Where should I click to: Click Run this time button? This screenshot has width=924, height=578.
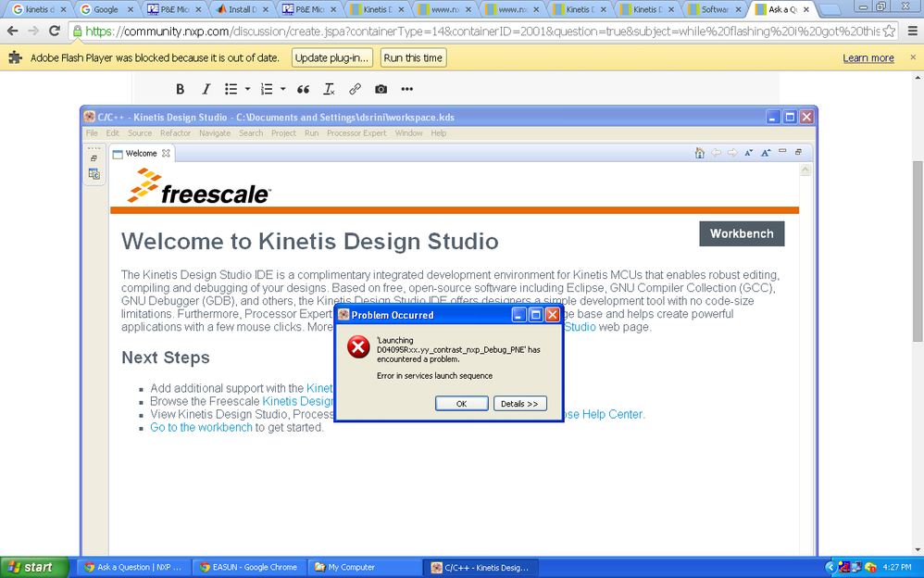pyautogui.click(x=413, y=57)
